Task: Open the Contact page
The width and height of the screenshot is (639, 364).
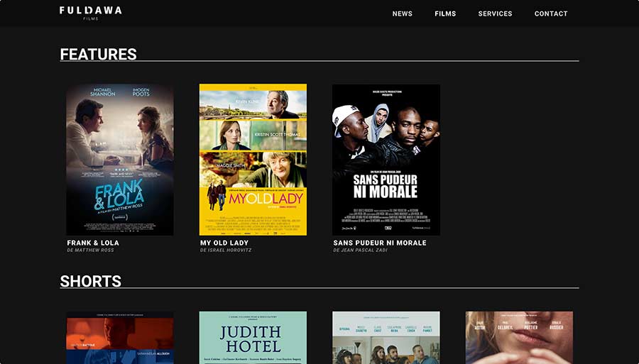Action: 551,13
